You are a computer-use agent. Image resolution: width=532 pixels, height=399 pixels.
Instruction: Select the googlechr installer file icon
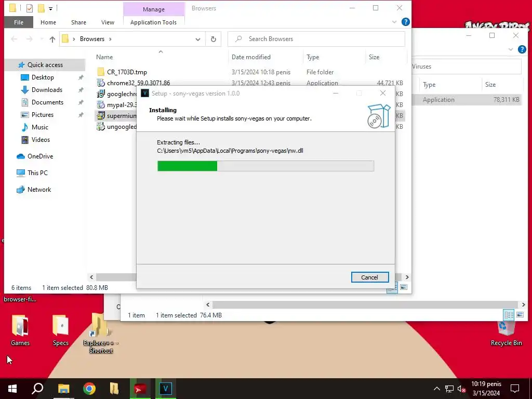pyautogui.click(x=100, y=94)
